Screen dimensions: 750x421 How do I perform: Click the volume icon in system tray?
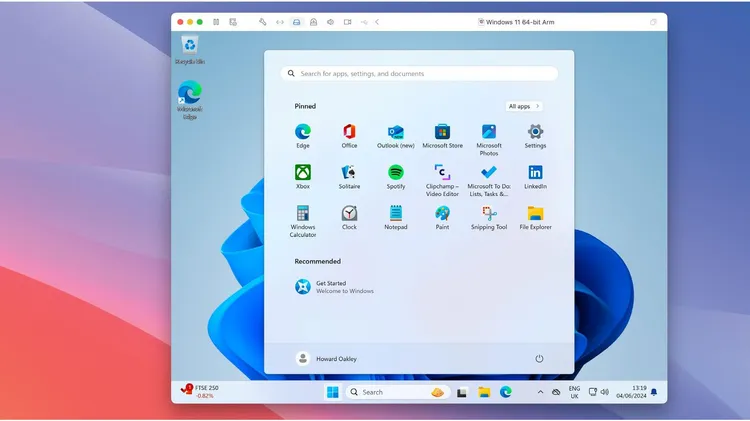tap(605, 392)
